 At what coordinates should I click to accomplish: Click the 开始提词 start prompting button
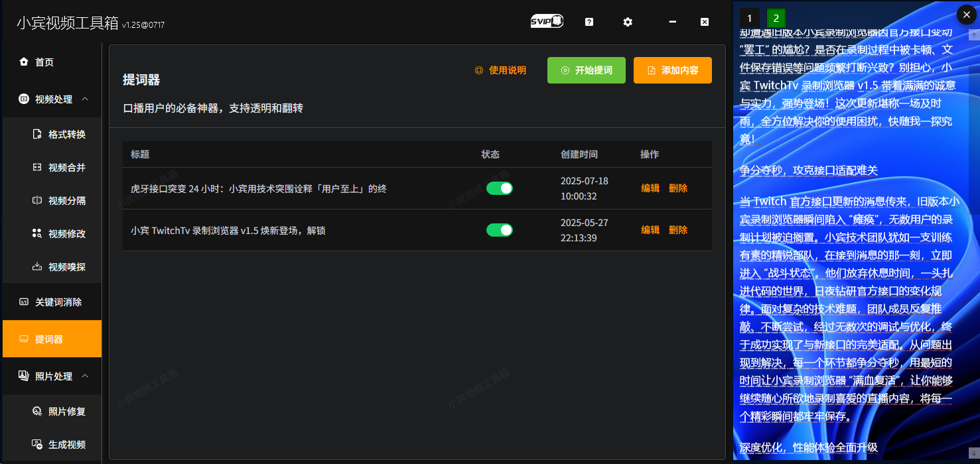click(586, 70)
